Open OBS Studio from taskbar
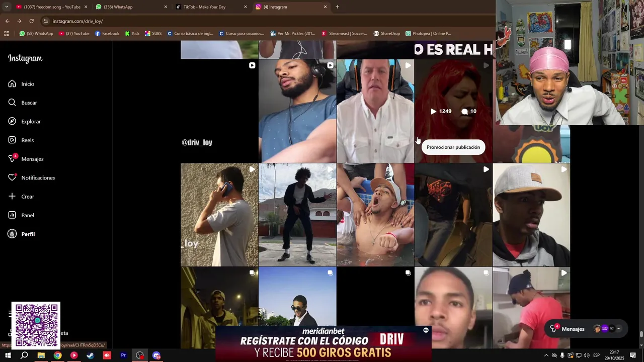 tap(140, 355)
